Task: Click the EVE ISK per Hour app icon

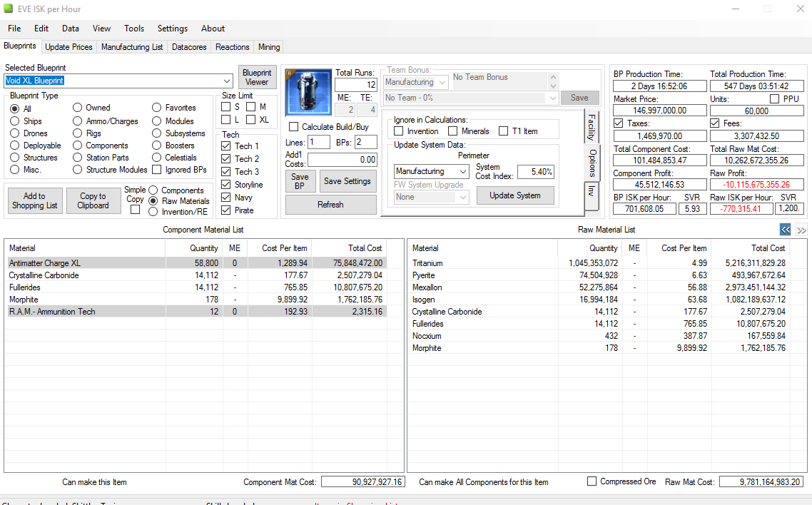Action: (x=9, y=9)
